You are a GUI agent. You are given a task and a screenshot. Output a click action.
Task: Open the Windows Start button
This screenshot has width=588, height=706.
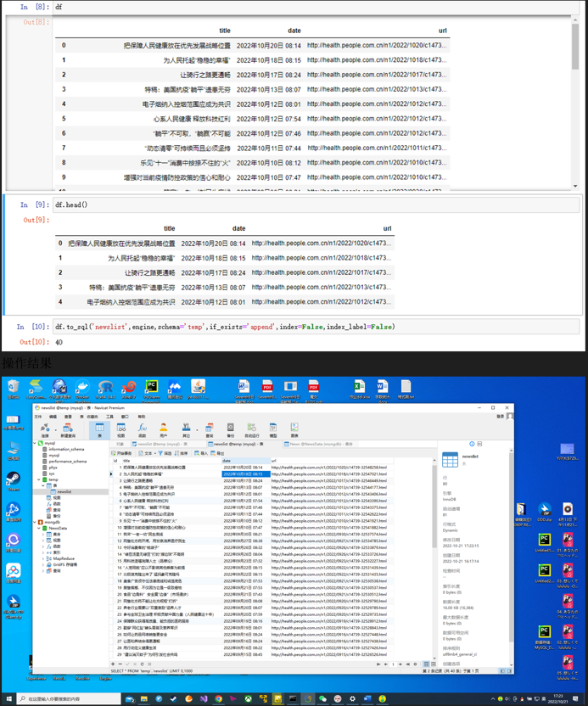click(8, 699)
